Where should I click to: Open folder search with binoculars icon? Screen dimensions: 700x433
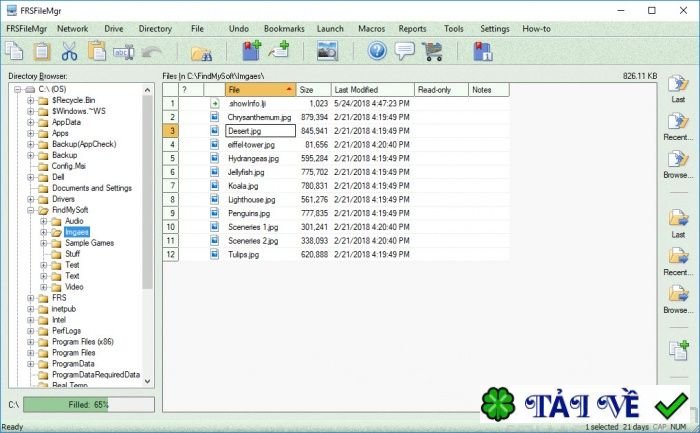[x=201, y=53]
